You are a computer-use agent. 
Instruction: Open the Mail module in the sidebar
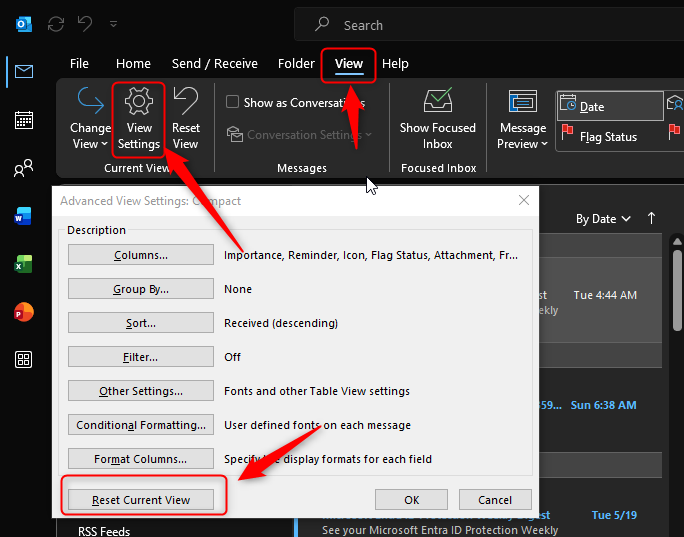tap(24, 72)
